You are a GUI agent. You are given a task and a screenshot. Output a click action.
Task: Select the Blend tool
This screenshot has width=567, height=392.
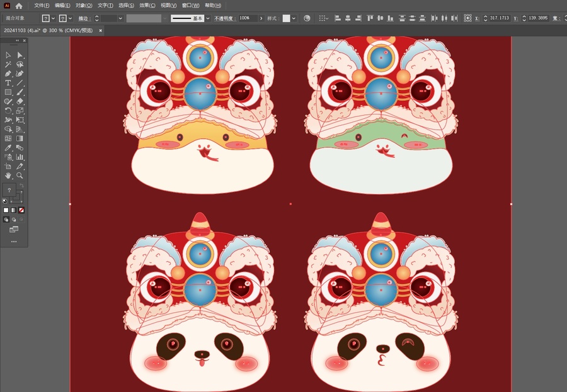tap(20, 148)
